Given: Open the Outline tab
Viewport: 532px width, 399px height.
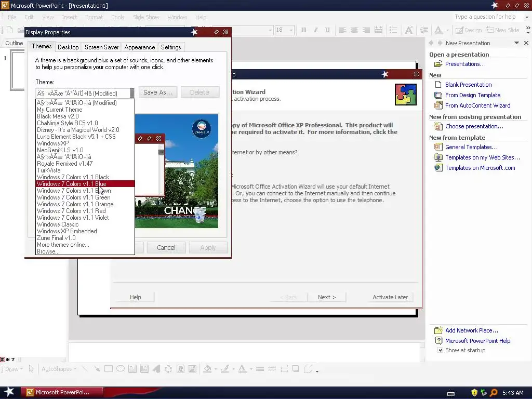Looking at the screenshot, I should coord(14,43).
